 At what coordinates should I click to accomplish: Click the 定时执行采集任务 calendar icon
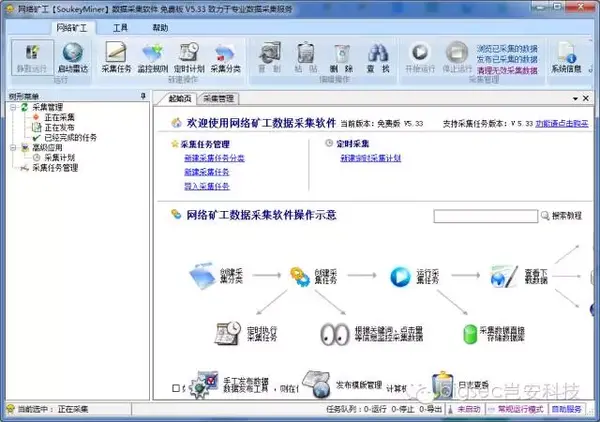pyautogui.click(x=228, y=333)
